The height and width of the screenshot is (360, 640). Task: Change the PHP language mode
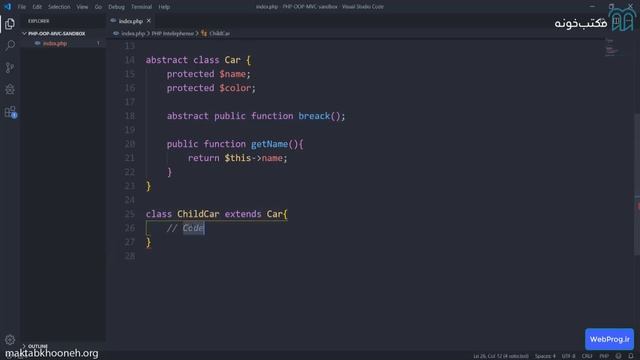(x=604, y=356)
